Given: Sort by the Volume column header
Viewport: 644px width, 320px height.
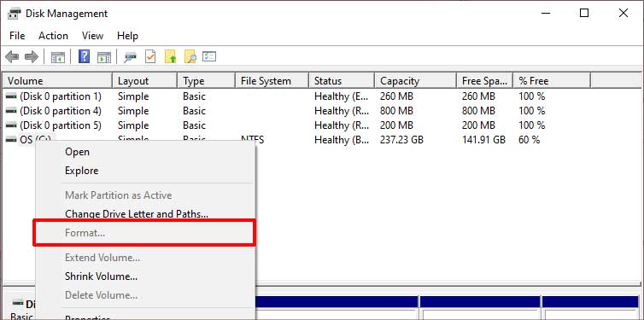Looking at the screenshot, I should coord(58,81).
